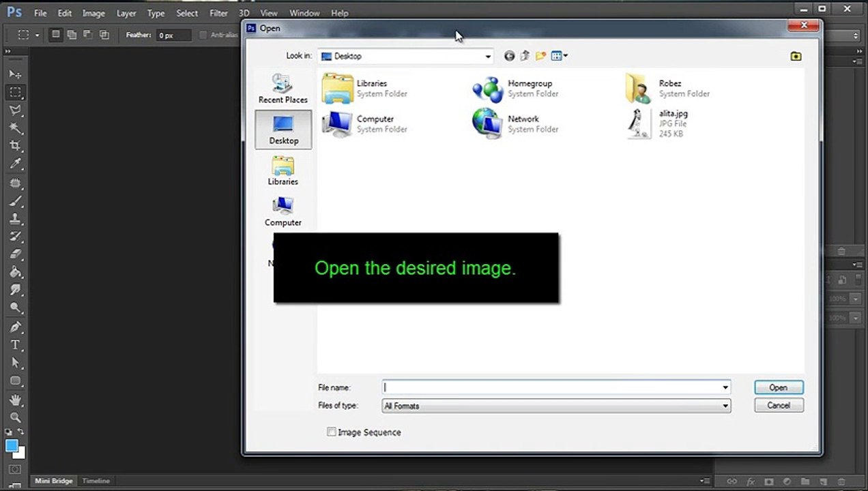Click the foreground color swatch
Viewport: 868px width, 491px height.
tap(10, 445)
